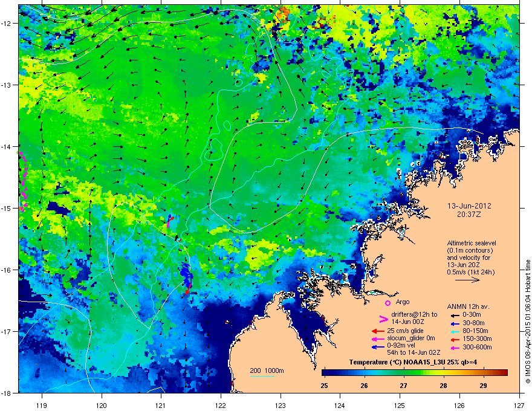Click latitude axis label -17

point(6,331)
